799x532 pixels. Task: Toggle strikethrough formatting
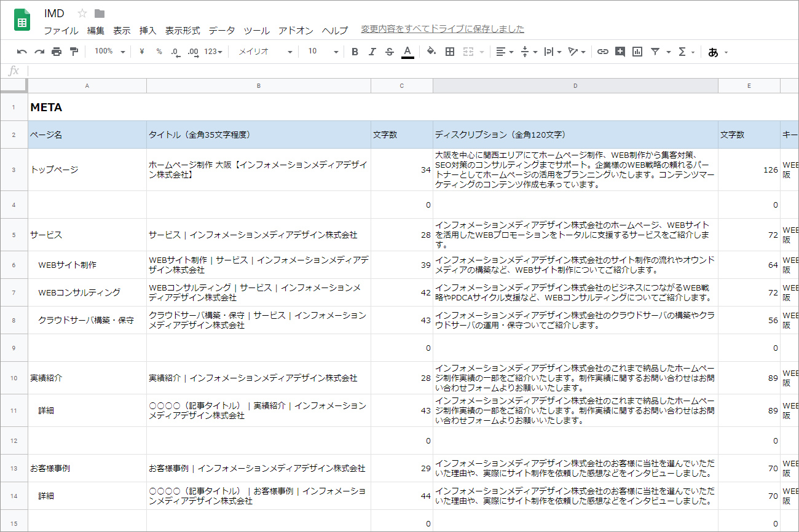coord(389,52)
